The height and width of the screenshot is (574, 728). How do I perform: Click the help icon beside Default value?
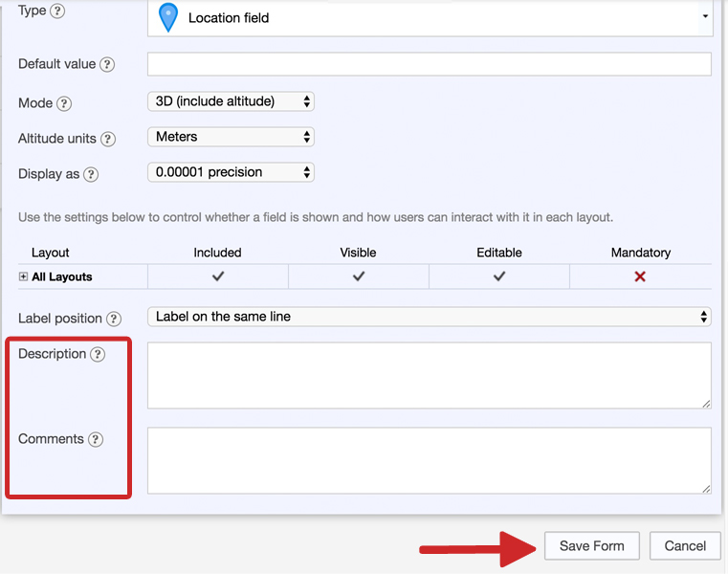pos(107,65)
